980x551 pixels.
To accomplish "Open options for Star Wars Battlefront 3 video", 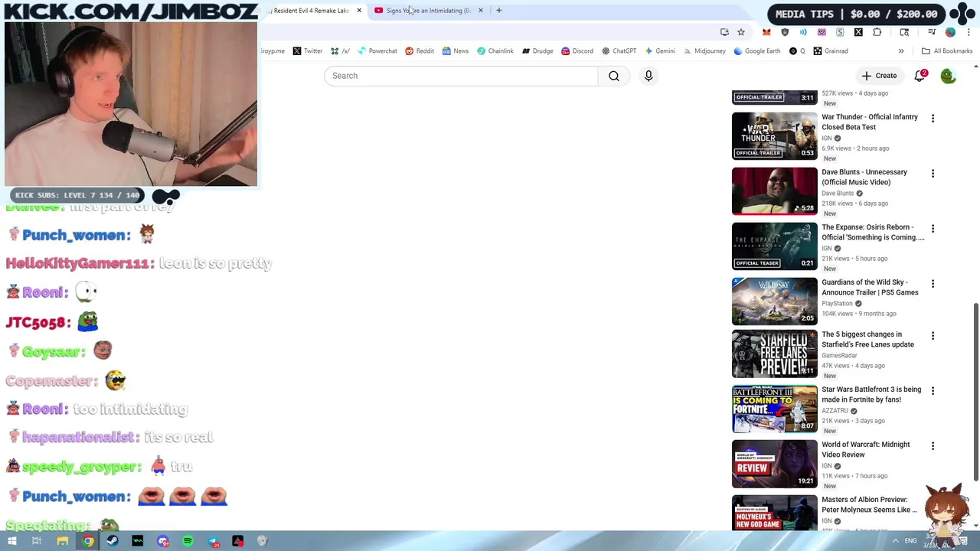I will click(933, 391).
